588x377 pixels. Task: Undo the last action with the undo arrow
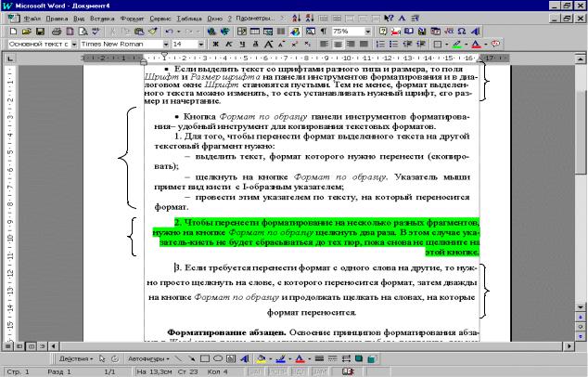click(170, 32)
